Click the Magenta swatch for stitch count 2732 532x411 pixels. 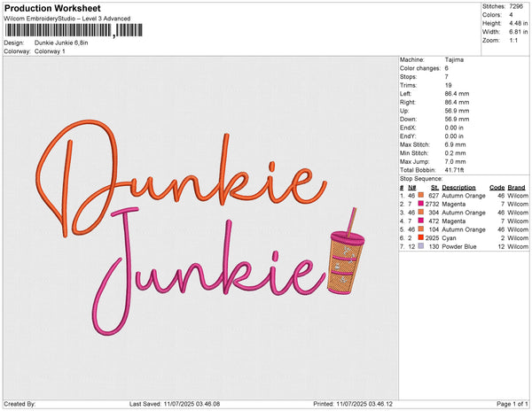click(421, 204)
